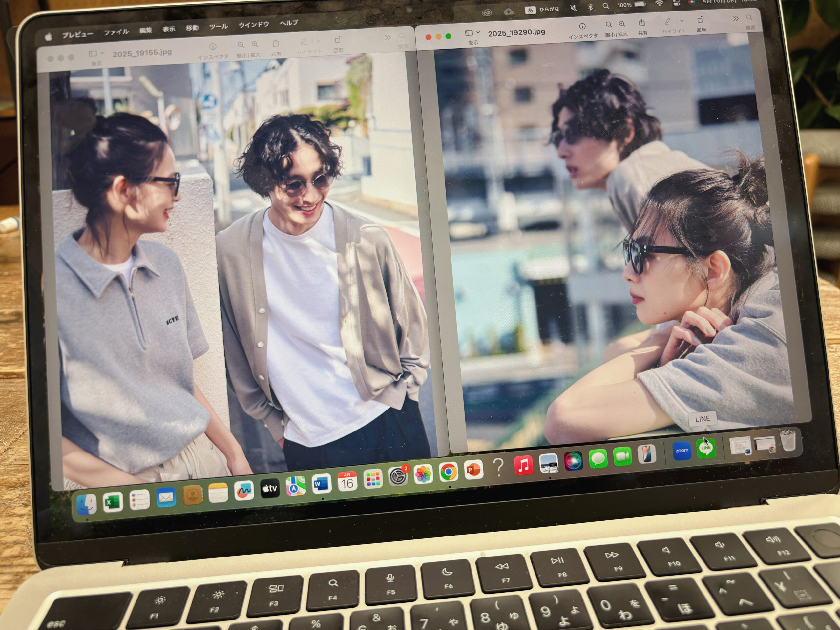Activate Highlight pen in 2025_19290.jpg window
This screenshot has height=630, width=840.
(x=668, y=21)
